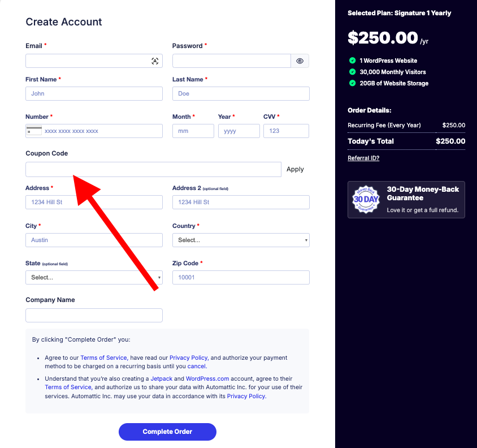
Task: Click the green checkmark beside 1 WordPress Website
Action: (352, 61)
